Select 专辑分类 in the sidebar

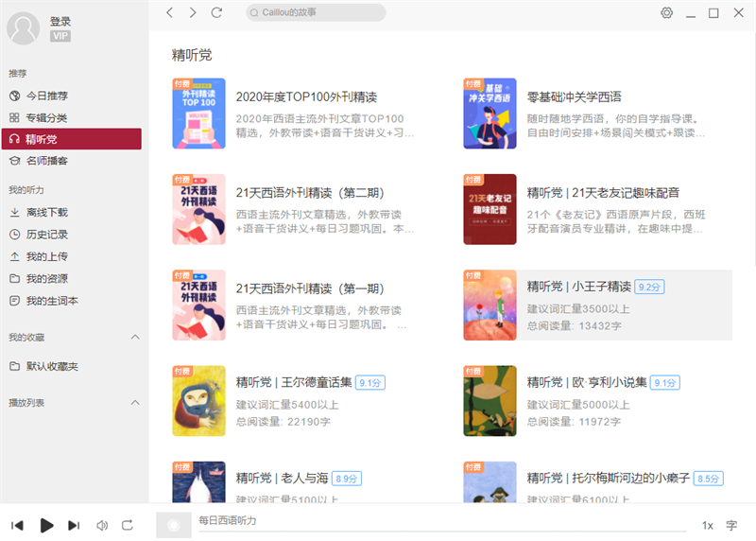(x=46, y=117)
